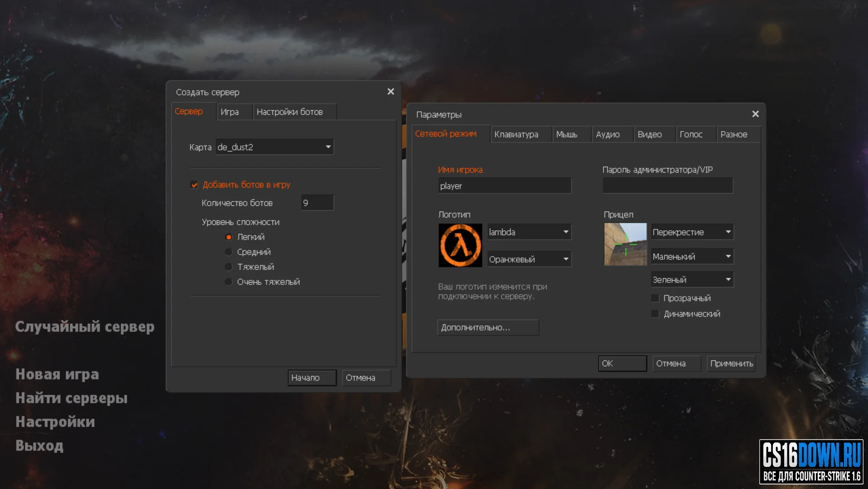This screenshot has width=868, height=489.
Task: Pick Очень тяжелый difficulty
Action: coord(229,282)
